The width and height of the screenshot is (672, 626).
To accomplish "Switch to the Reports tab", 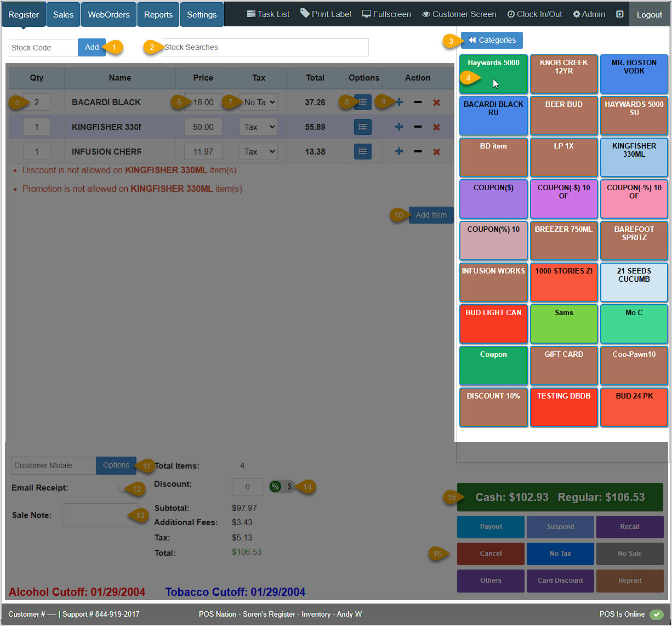I will pyautogui.click(x=158, y=15).
